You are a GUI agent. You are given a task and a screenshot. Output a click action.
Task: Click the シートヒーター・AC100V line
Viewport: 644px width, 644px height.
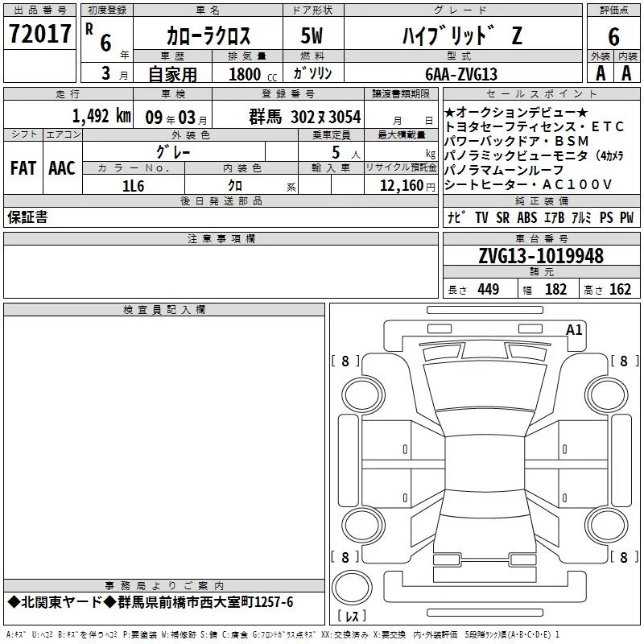coord(528,184)
